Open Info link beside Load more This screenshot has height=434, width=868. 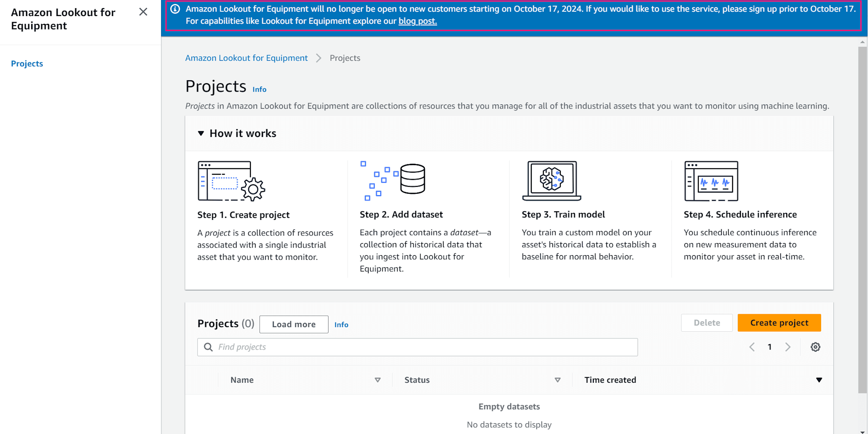coord(341,325)
